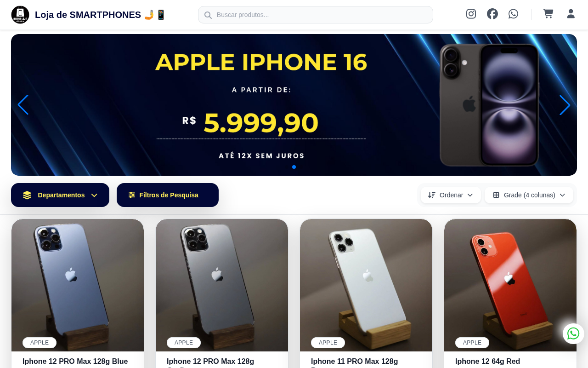588x368 pixels.
Task: Advance to next banner slide
Action: pos(565,105)
